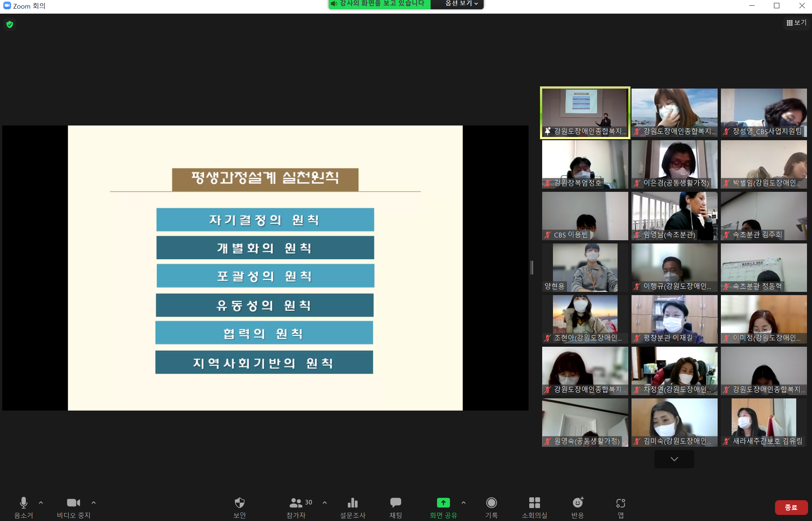Click the green encryption shield icon
812x521 pixels.
tap(10, 24)
